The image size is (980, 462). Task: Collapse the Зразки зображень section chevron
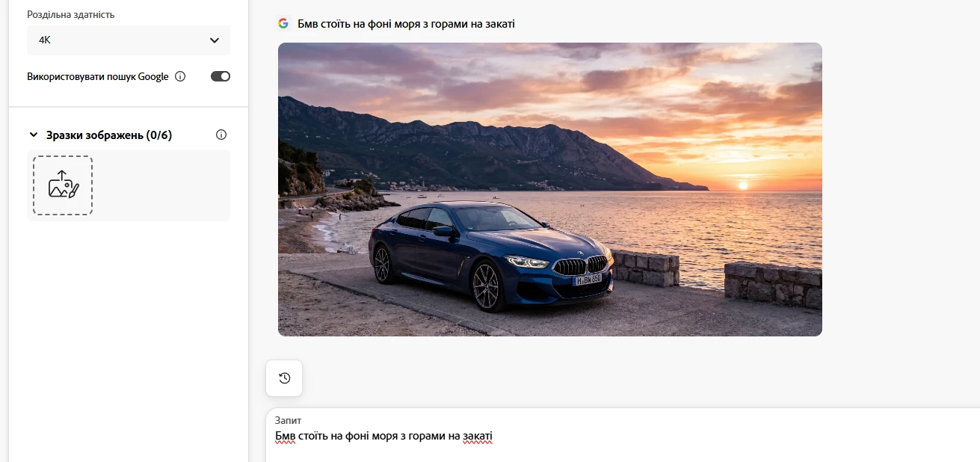(x=33, y=135)
